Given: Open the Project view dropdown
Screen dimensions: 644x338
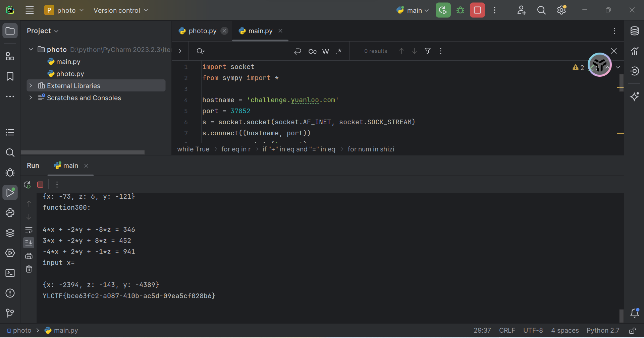Looking at the screenshot, I should (x=43, y=31).
